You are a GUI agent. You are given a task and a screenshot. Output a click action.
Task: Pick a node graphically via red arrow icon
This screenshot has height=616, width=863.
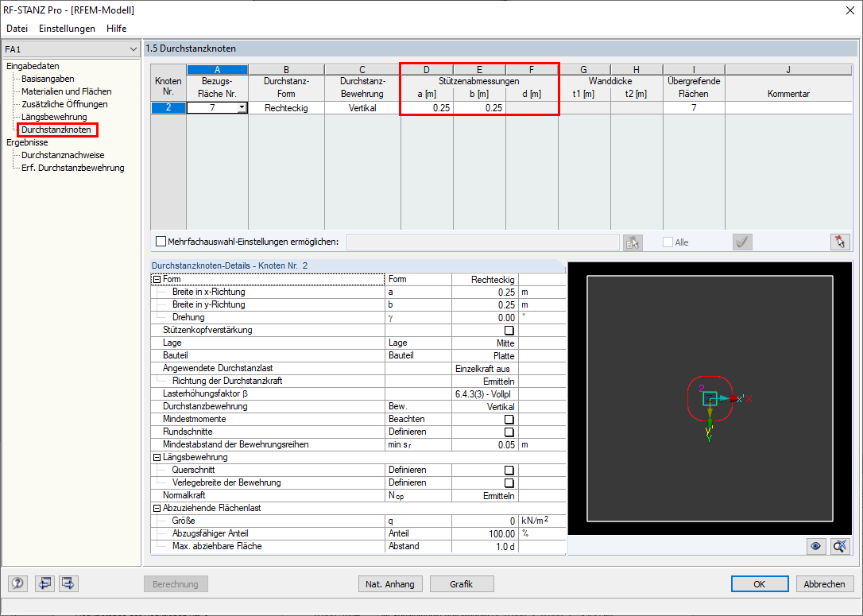coord(840,242)
